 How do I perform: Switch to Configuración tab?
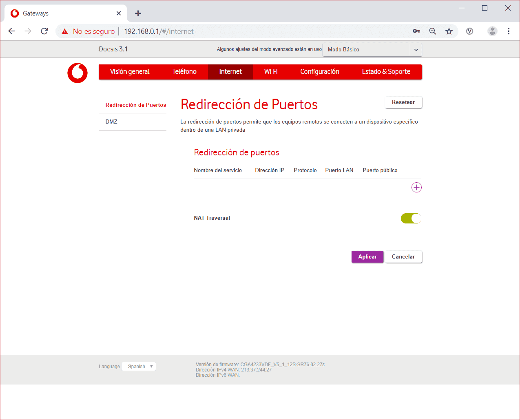click(x=319, y=72)
